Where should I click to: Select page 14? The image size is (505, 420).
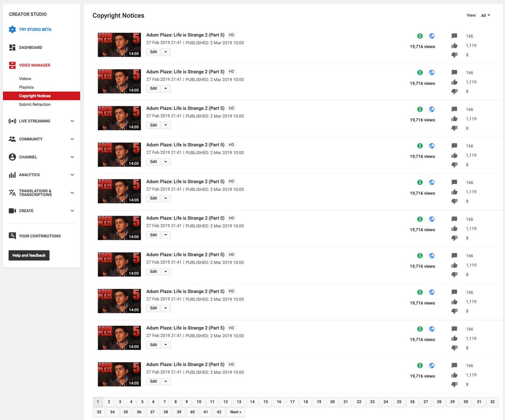252,402
